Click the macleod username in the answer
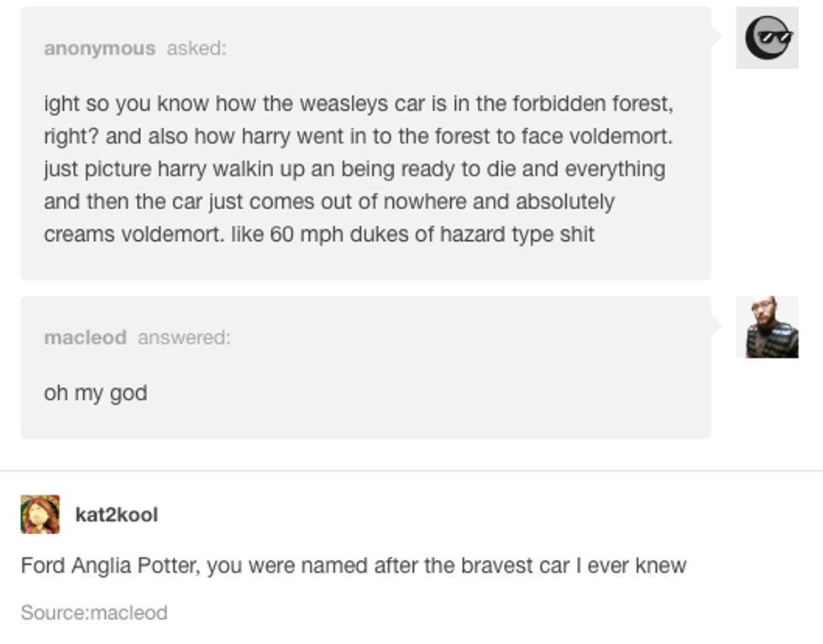Image resolution: width=823 pixels, height=644 pixels. (85, 338)
